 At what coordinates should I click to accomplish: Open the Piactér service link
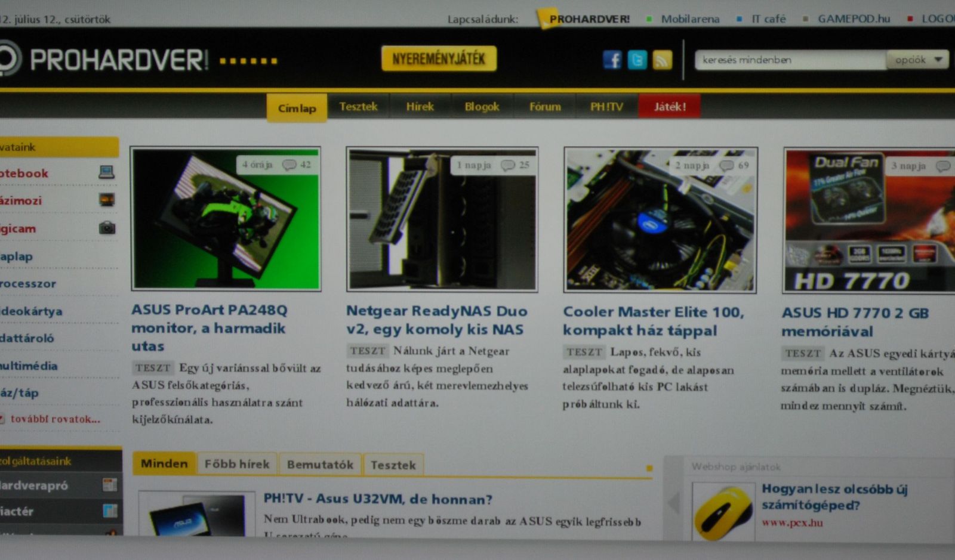[x=17, y=511]
